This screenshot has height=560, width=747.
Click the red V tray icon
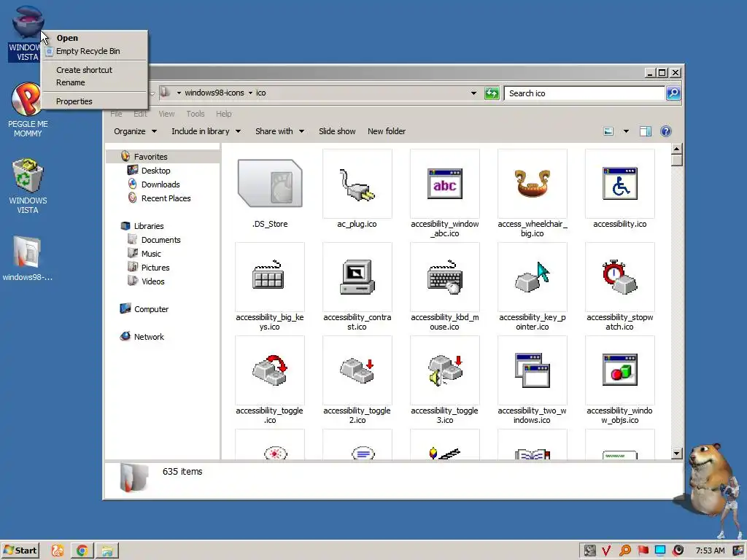pos(606,551)
